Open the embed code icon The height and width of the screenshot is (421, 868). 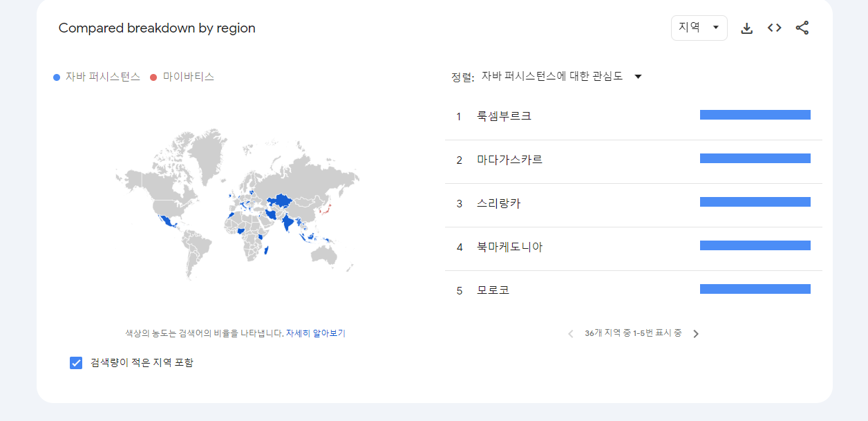[x=774, y=28]
